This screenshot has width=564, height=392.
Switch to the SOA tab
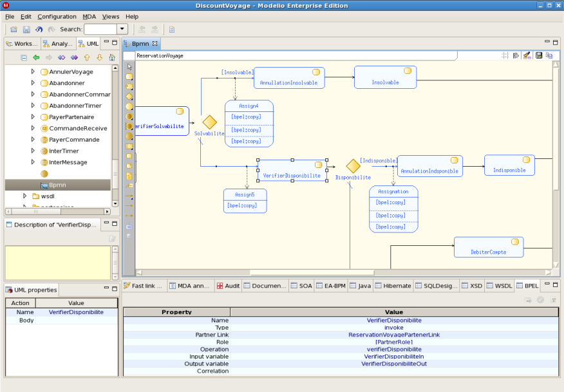pos(301,286)
